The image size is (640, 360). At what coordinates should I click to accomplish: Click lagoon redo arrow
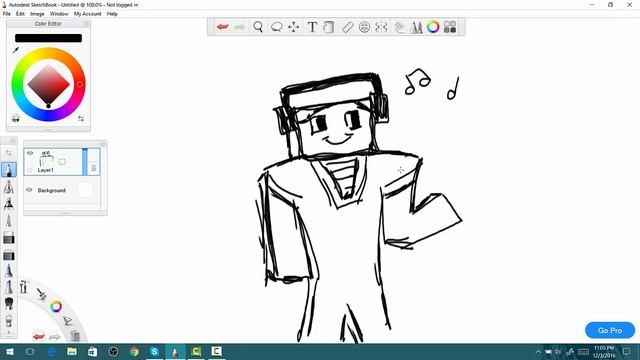pyautogui.click(x=55, y=337)
